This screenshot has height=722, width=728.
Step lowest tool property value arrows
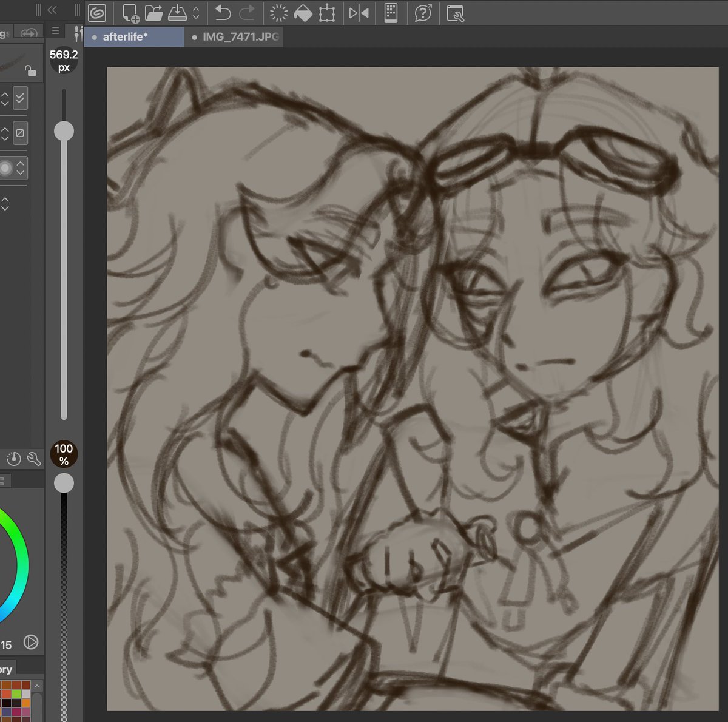[x=5, y=204]
